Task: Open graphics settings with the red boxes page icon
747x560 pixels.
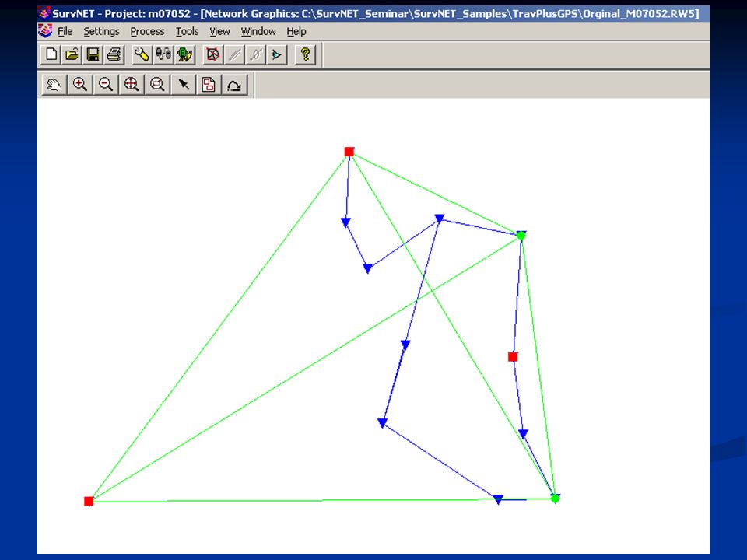Action: pos(209,85)
